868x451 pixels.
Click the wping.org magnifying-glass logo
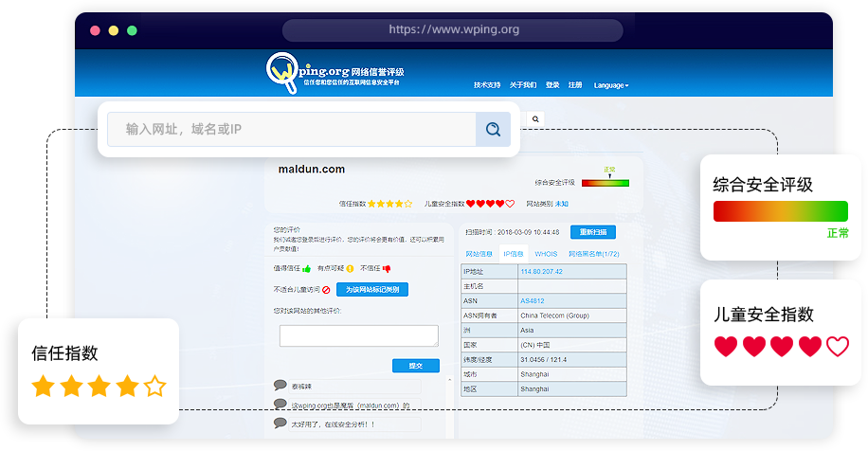(x=282, y=73)
